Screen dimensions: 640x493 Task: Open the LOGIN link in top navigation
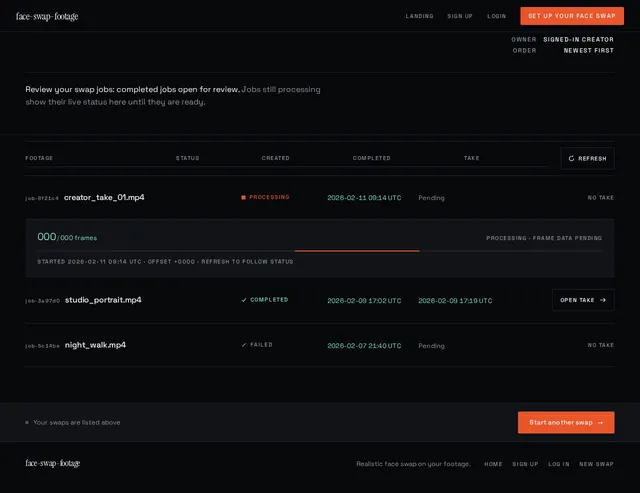coord(496,16)
